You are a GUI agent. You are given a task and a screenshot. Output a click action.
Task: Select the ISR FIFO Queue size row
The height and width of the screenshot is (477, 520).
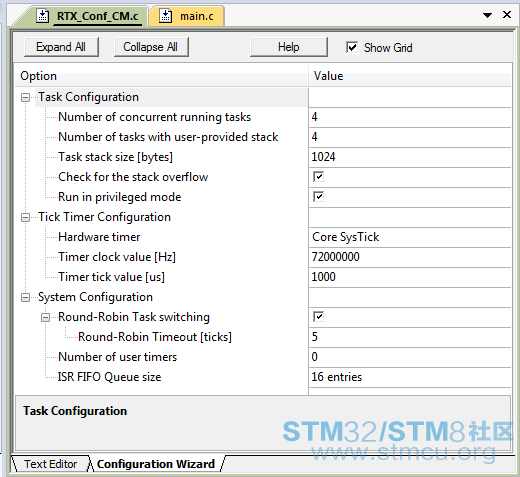coord(109,377)
